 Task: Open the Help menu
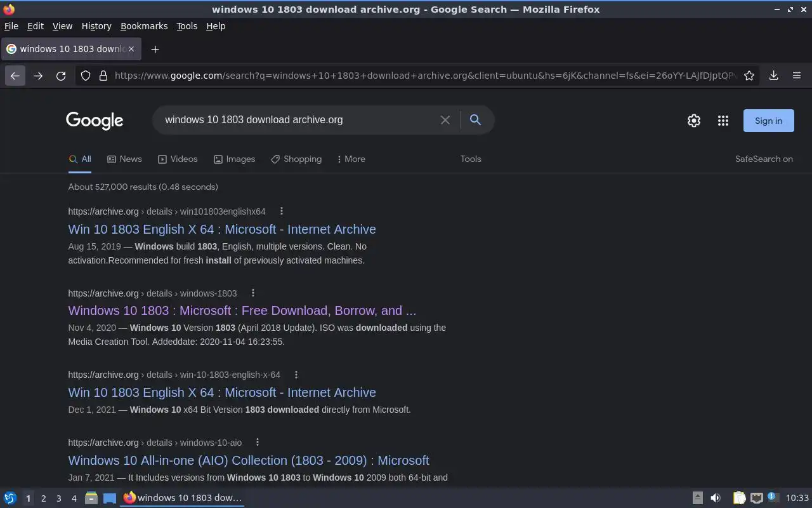point(216,26)
